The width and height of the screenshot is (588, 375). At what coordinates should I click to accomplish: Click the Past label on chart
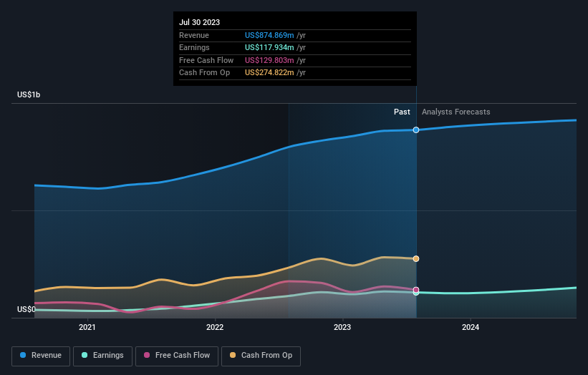click(402, 112)
